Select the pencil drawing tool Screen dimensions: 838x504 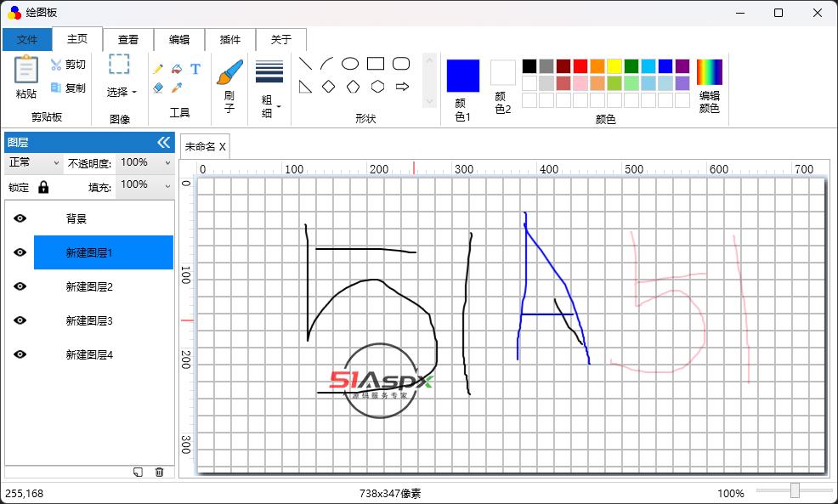tap(158, 69)
